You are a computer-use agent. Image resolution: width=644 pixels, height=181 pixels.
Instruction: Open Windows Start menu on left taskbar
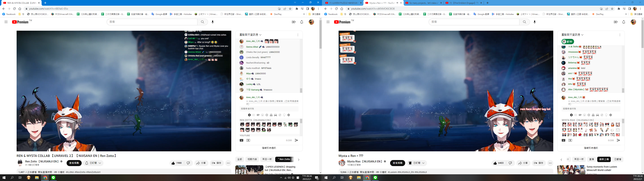(x=4, y=177)
